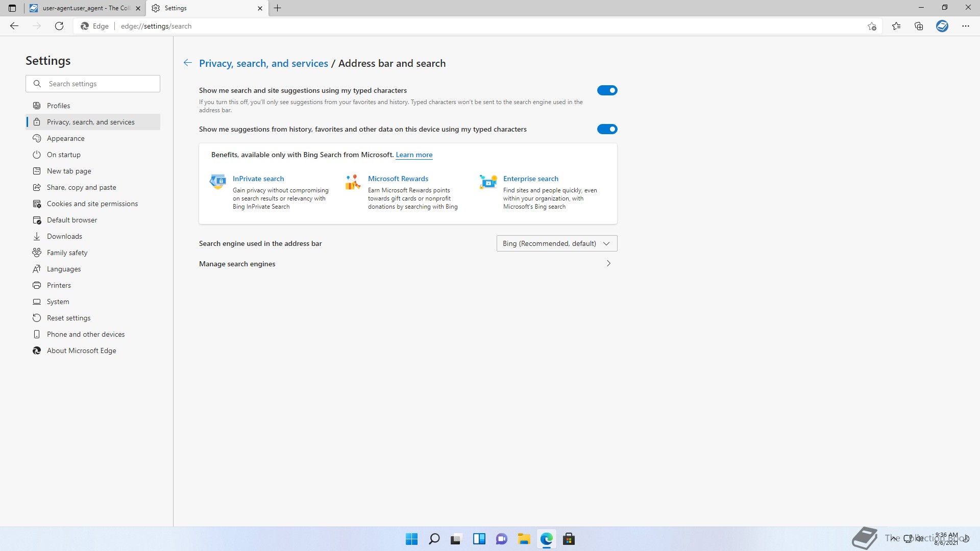The height and width of the screenshot is (551, 980).
Task: Click back arrow beside Privacy breadcrumb
Action: click(188, 63)
